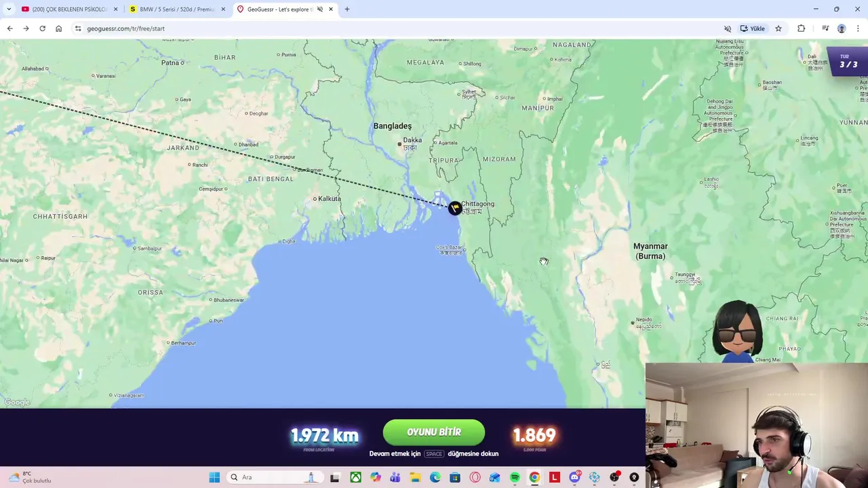The height and width of the screenshot is (488, 868).
Task: Go forward in browser history
Action: [x=26, y=28]
